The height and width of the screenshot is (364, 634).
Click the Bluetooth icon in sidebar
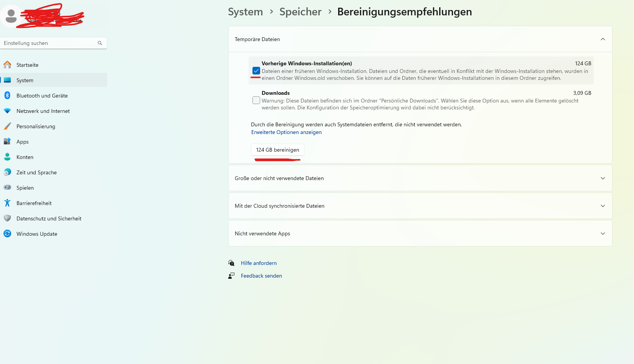pos(7,95)
